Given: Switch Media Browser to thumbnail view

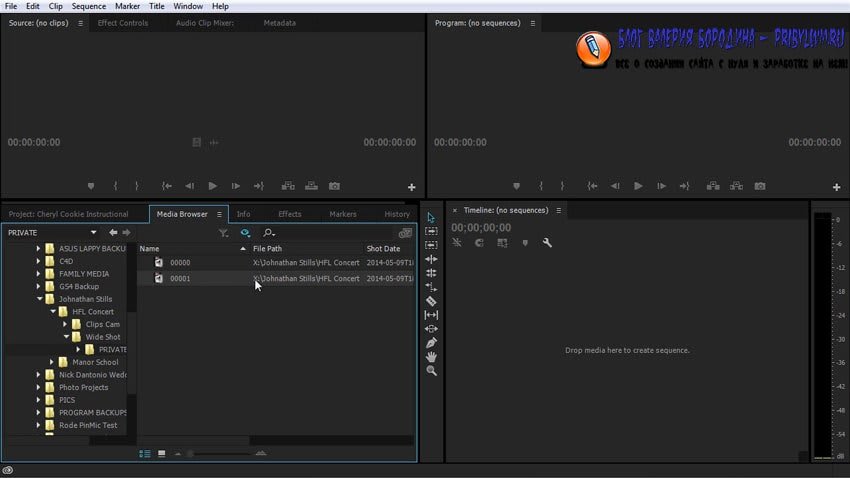Looking at the screenshot, I should coord(161,454).
